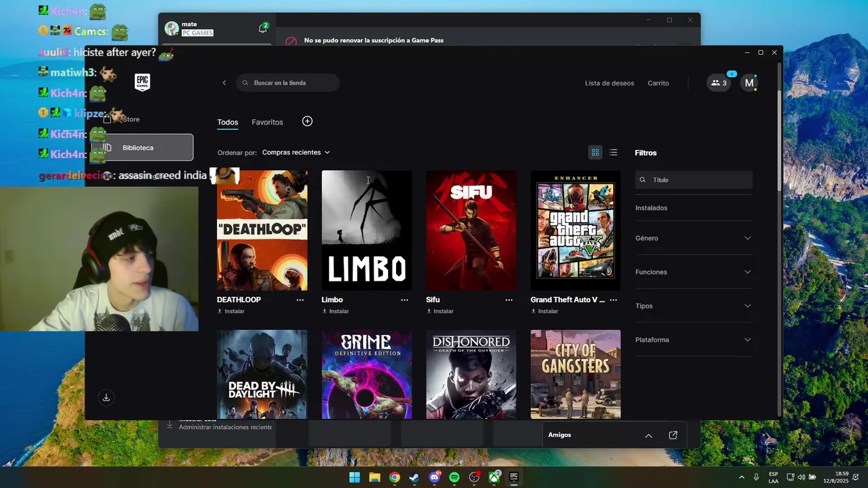Image resolution: width=868 pixels, height=488 pixels.
Task: Open Google Chrome from taskbar
Action: (395, 477)
